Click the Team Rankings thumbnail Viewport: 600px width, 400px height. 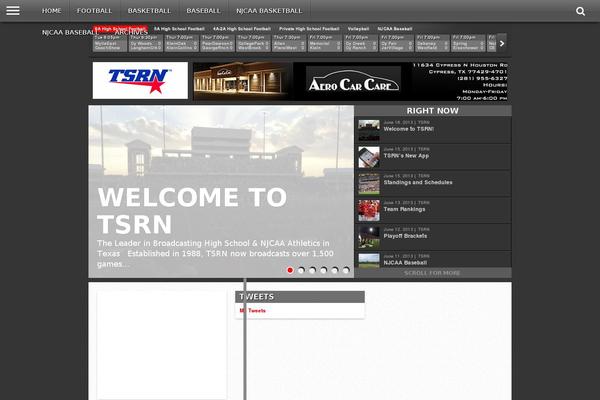click(x=369, y=211)
